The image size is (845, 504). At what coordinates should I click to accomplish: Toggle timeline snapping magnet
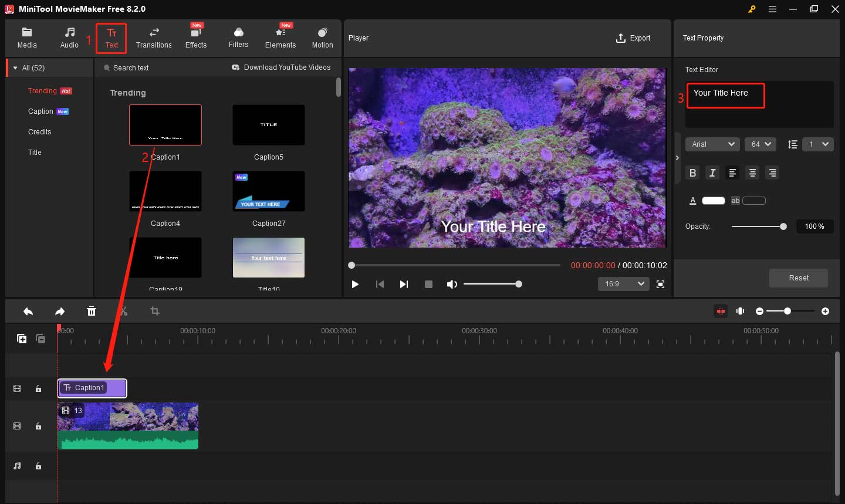(721, 311)
